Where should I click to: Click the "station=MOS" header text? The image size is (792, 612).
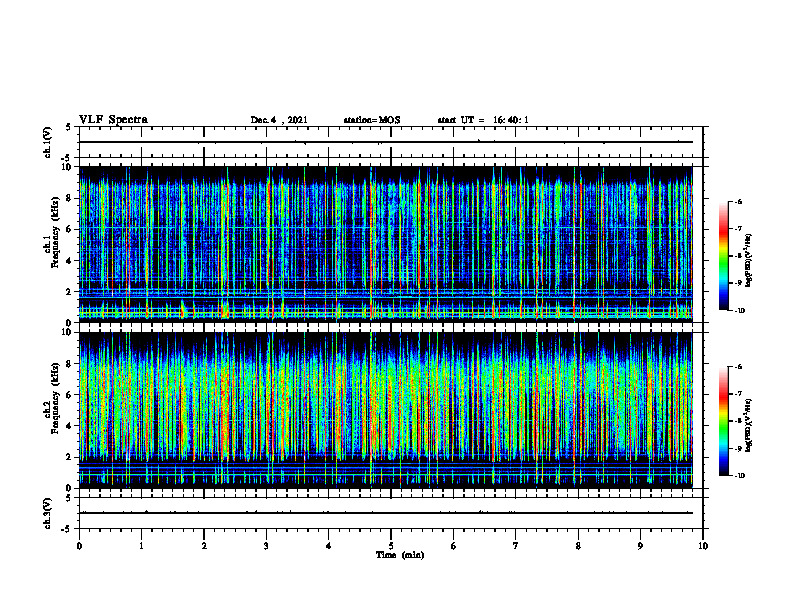(x=372, y=120)
